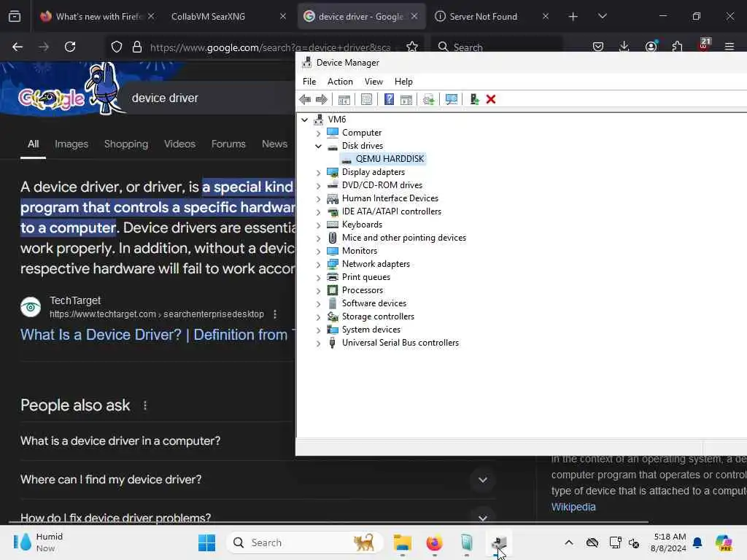This screenshot has height=560, width=747.
Task: Toggle action pane icon in Device Manager
Action: [406, 99]
